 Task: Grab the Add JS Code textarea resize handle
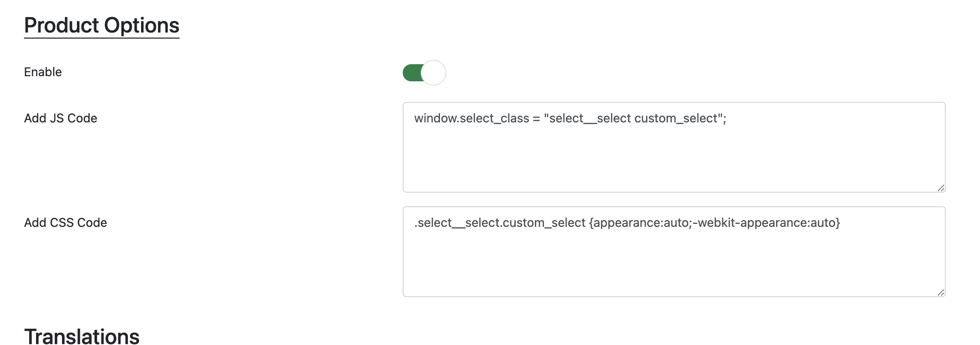click(x=940, y=188)
